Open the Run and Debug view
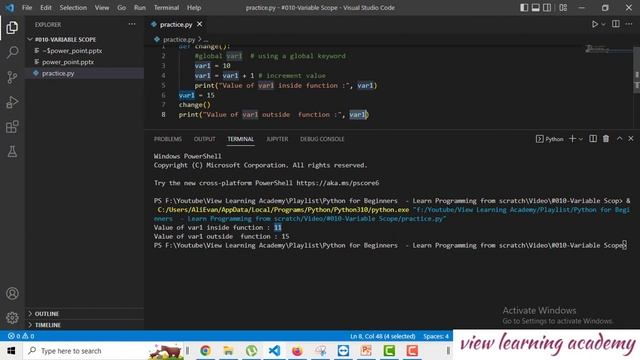The height and width of the screenshot is (360, 640). tap(12, 102)
